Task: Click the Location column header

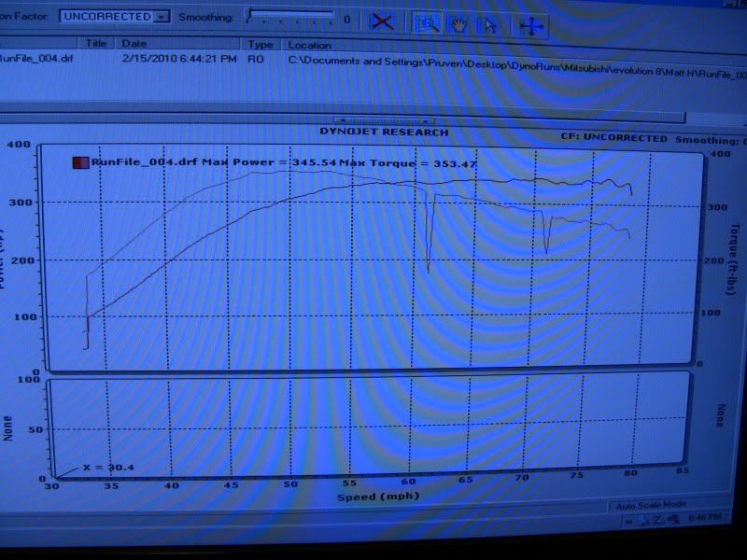Action: pyautogui.click(x=310, y=45)
